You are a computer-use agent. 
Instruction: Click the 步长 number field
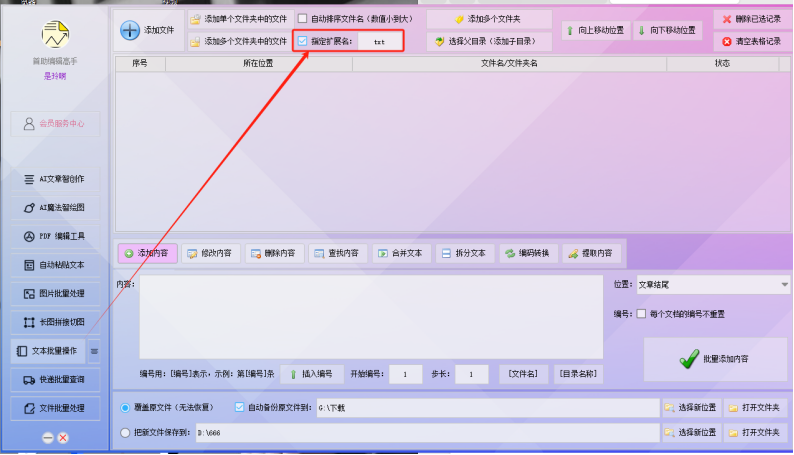pos(471,375)
